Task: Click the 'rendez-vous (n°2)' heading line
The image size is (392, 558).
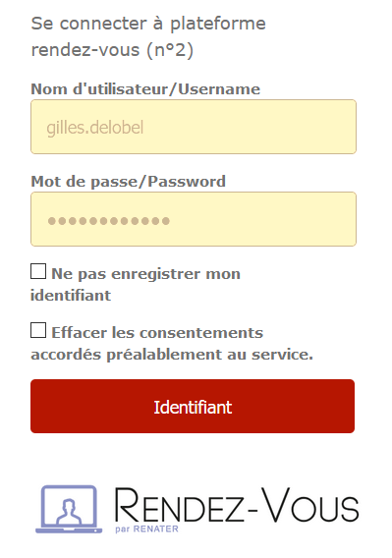Action: [x=112, y=50]
